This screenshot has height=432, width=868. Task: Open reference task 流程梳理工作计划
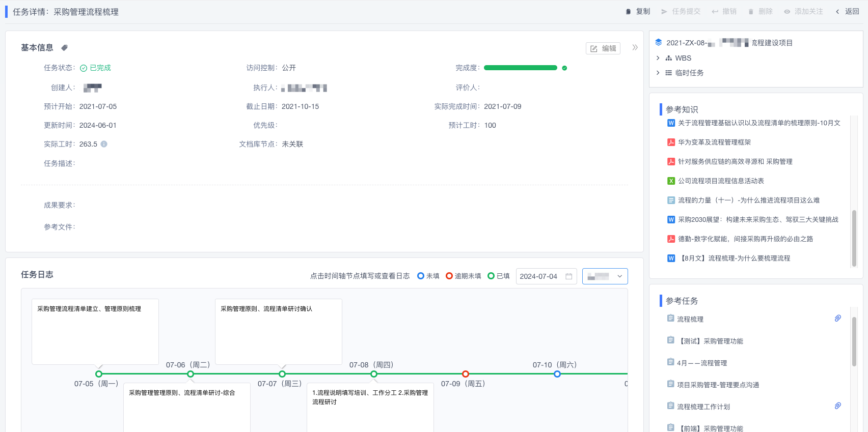click(x=703, y=407)
